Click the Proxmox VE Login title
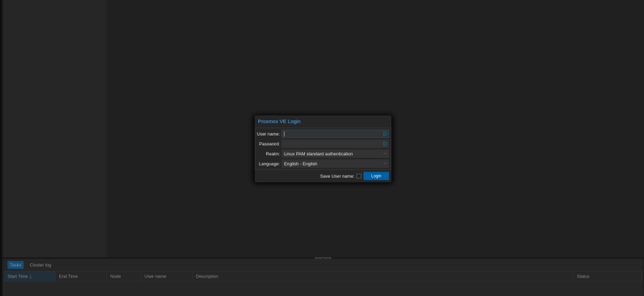 tap(279, 122)
